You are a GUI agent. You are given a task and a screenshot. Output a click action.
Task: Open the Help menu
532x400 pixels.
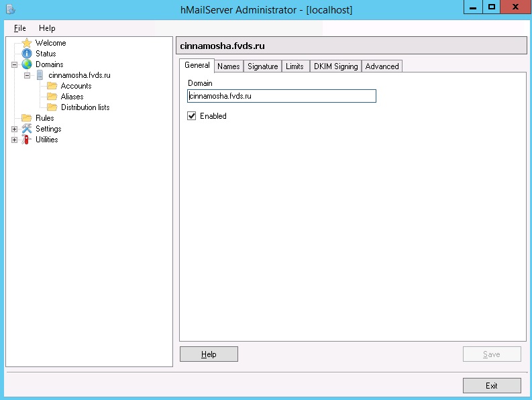point(47,28)
